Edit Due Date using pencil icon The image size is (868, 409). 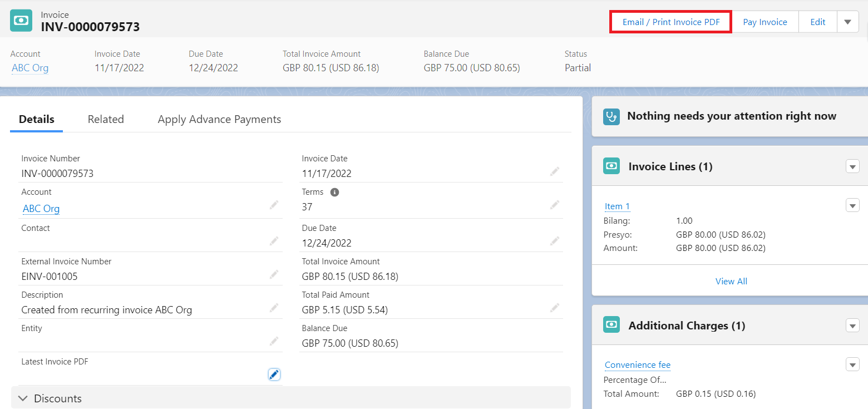[x=554, y=241]
